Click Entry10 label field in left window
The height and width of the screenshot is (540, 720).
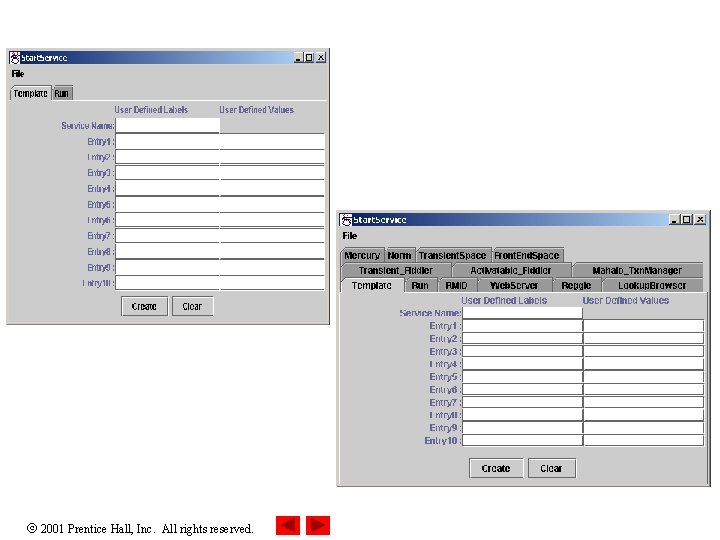pos(168,283)
